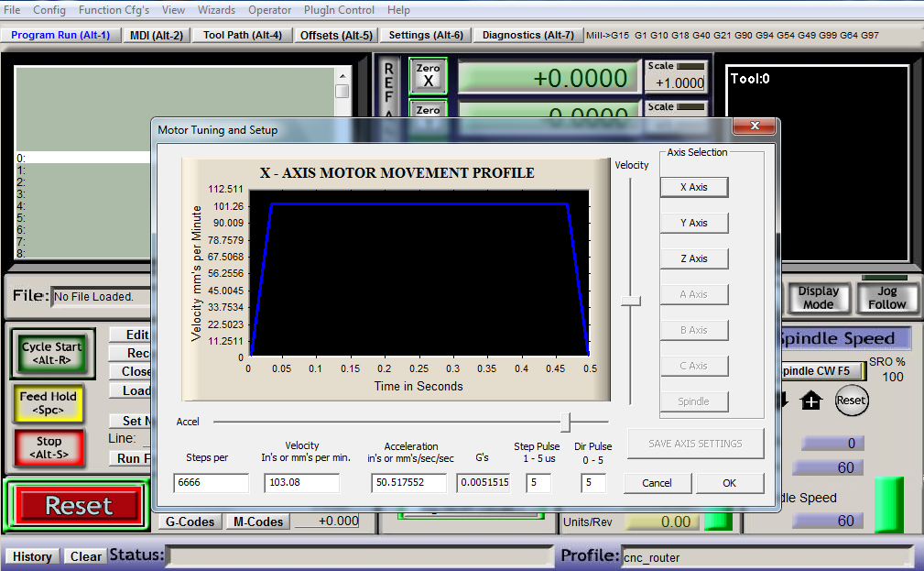
Task: Click Cancel in the Motor Tuning dialog
Action: (657, 483)
